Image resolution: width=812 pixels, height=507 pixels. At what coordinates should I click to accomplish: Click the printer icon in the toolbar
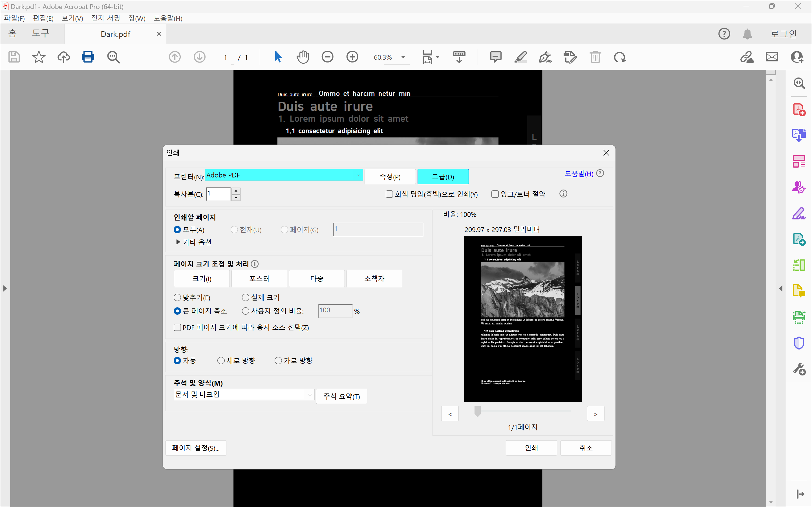pos(88,57)
